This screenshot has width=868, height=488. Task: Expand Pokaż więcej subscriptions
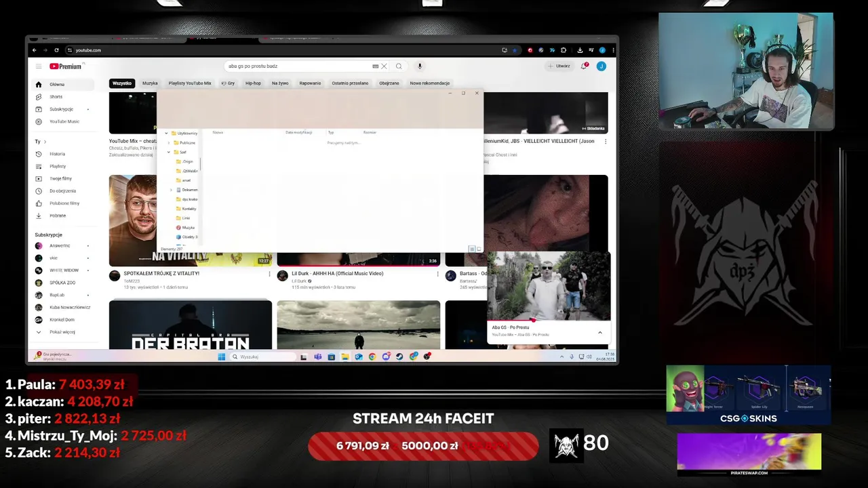point(62,332)
